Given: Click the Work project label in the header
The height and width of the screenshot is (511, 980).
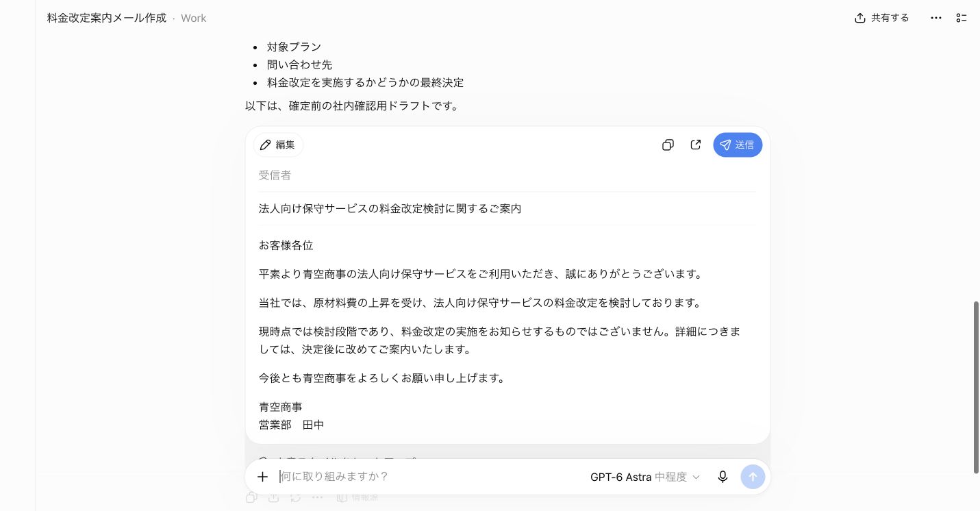Looking at the screenshot, I should tap(194, 18).
